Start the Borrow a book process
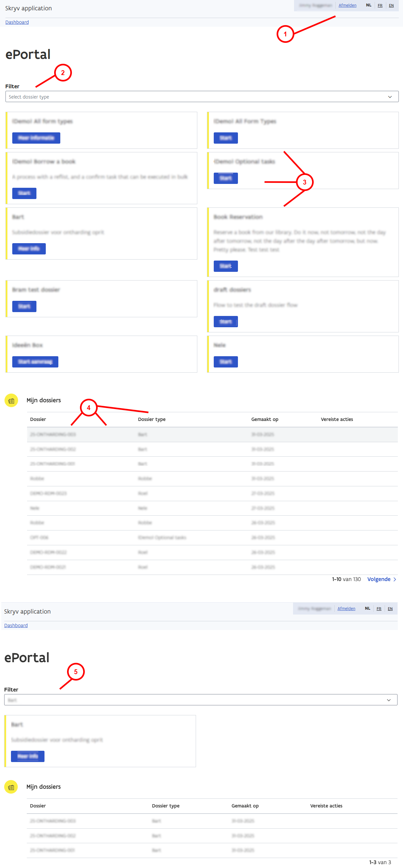403x868 pixels. click(x=24, y=194)
